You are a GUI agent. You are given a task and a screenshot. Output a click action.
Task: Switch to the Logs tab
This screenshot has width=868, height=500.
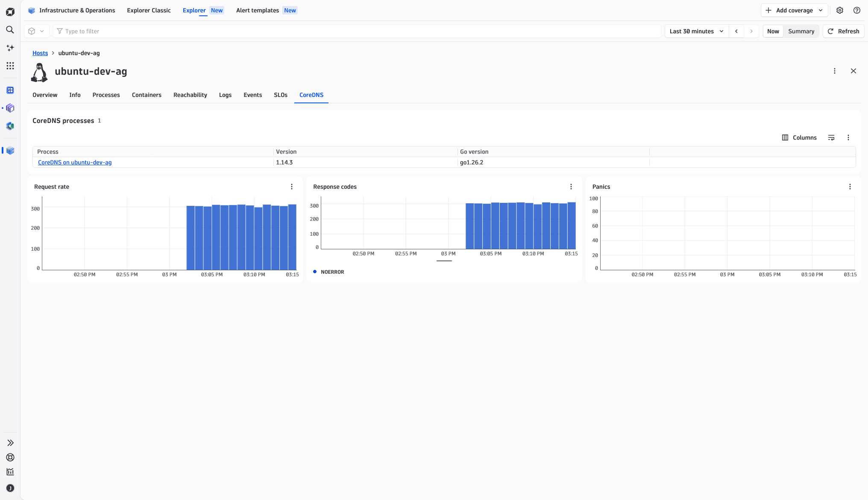pos(225,95)
